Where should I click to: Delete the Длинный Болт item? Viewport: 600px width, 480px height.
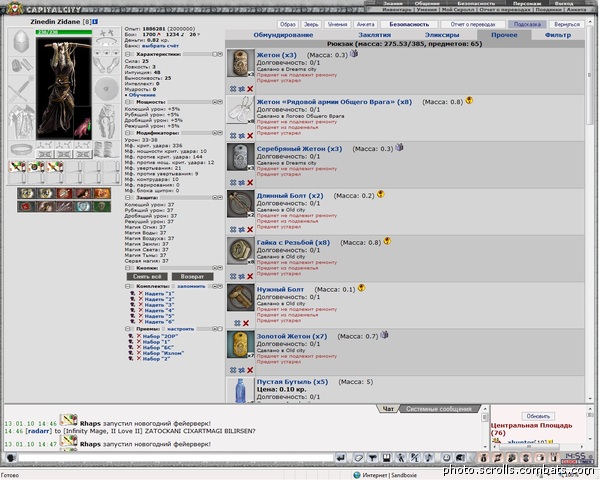tap(250, 229)
